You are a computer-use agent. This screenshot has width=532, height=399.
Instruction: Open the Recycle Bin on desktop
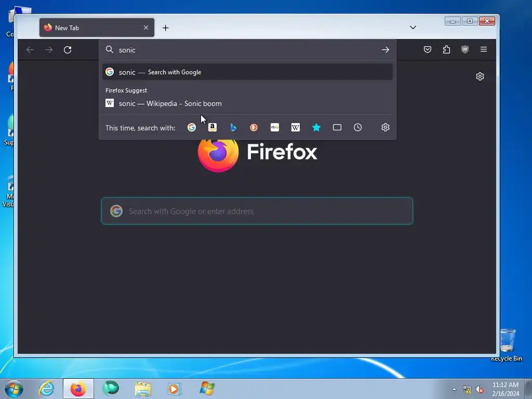[507, 344]
